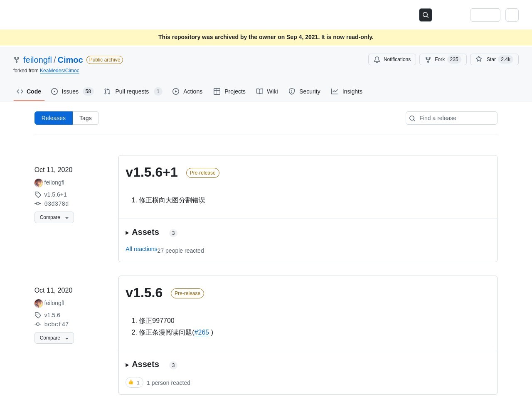Open the Code tab
This screenshot has width=532, height=399.
tap(29, 91)
